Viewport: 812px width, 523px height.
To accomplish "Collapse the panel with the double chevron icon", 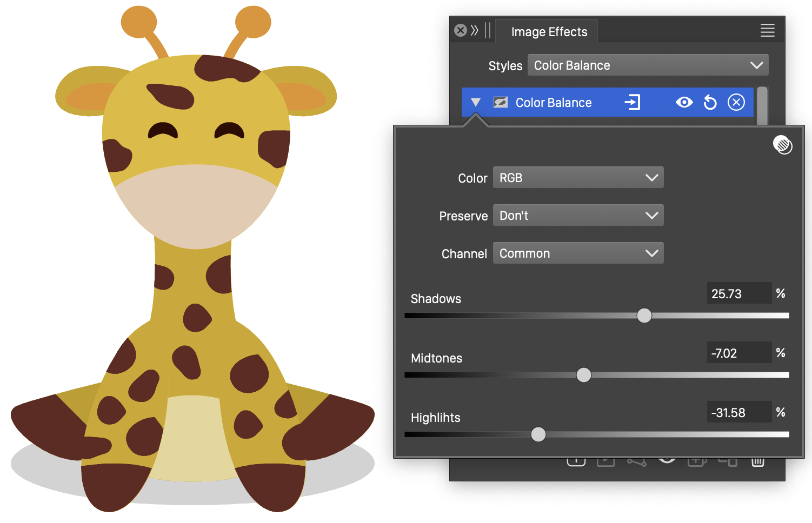I will 475,30.
